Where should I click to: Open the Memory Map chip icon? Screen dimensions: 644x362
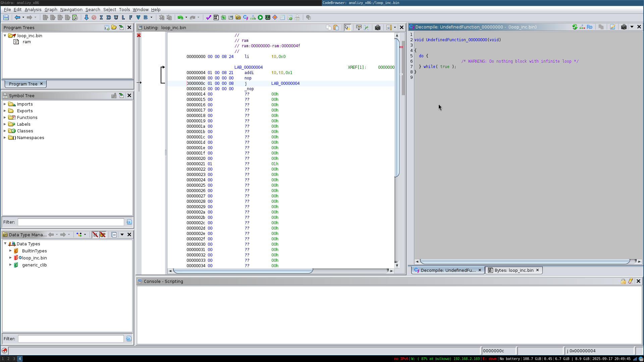pyautogui.click(x=268, y=17)
